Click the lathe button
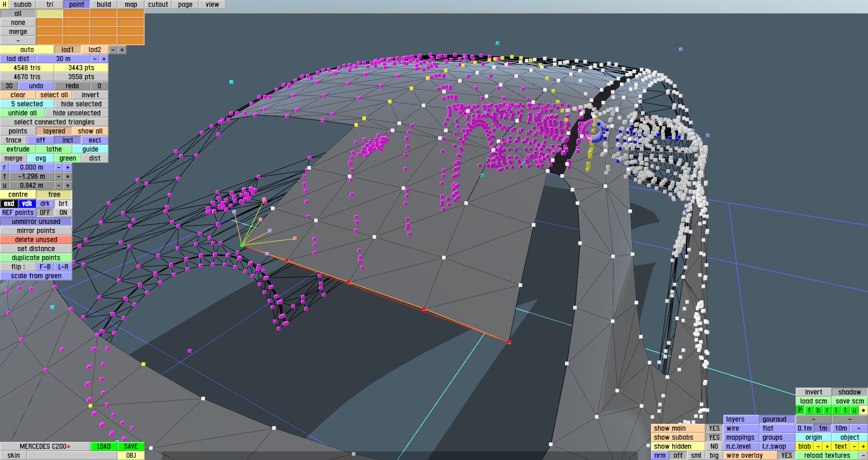This screenshot has width=868, height=460. tap(54, 149)
